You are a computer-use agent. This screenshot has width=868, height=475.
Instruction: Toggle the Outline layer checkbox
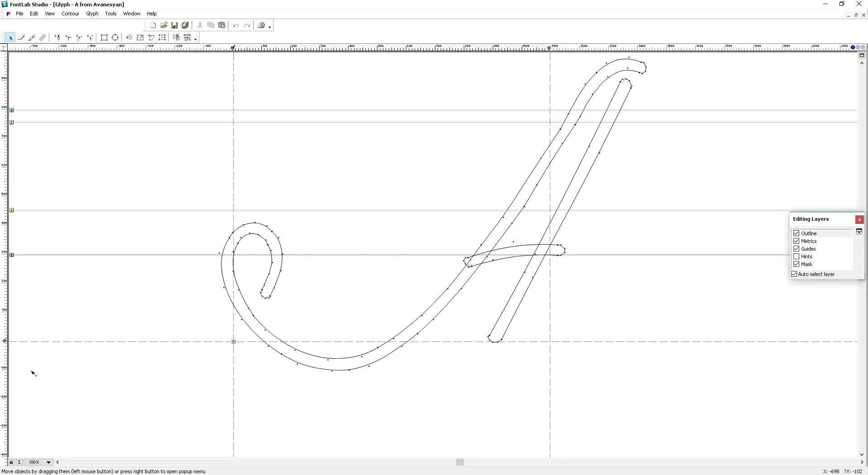click(797, 233)
